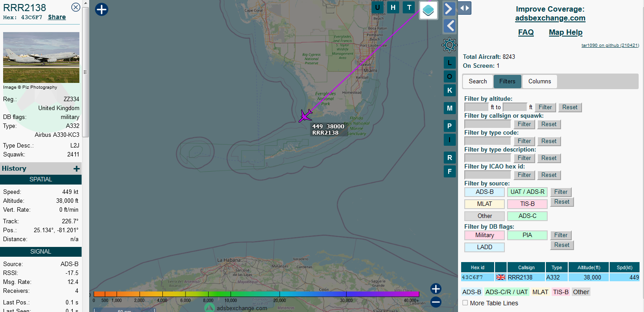Click the R map button
This screenshot has width=644, height=312.
(x=449, y=158)
